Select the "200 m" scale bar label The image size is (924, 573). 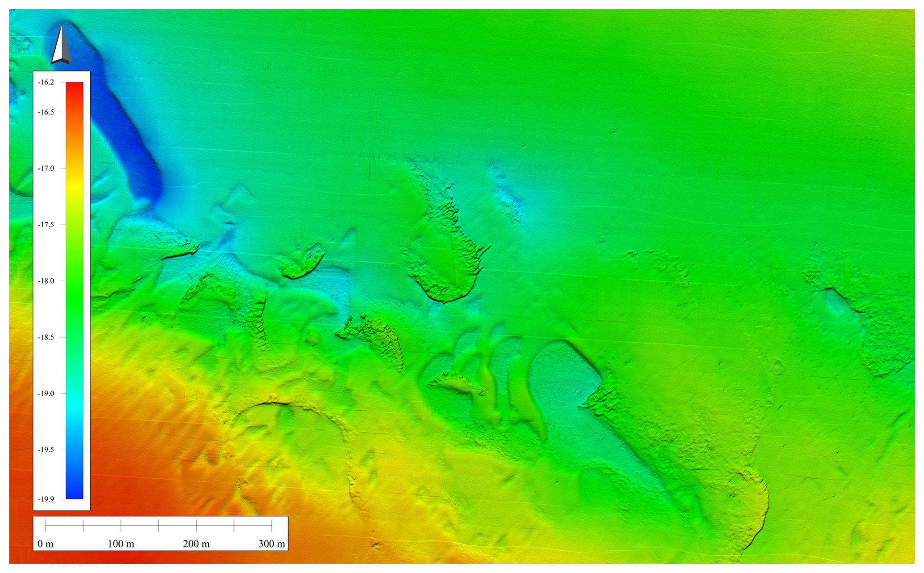[x=196, y=544]
